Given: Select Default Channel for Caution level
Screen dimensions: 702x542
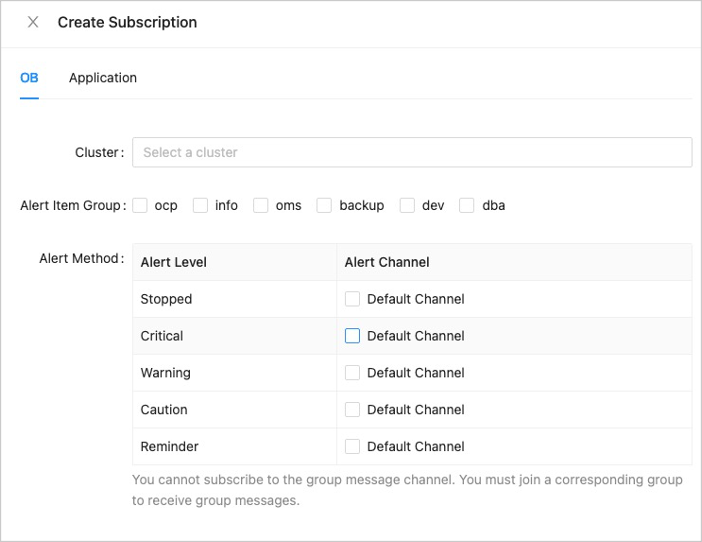Looking at the screenshot, I should coord(352,409).
